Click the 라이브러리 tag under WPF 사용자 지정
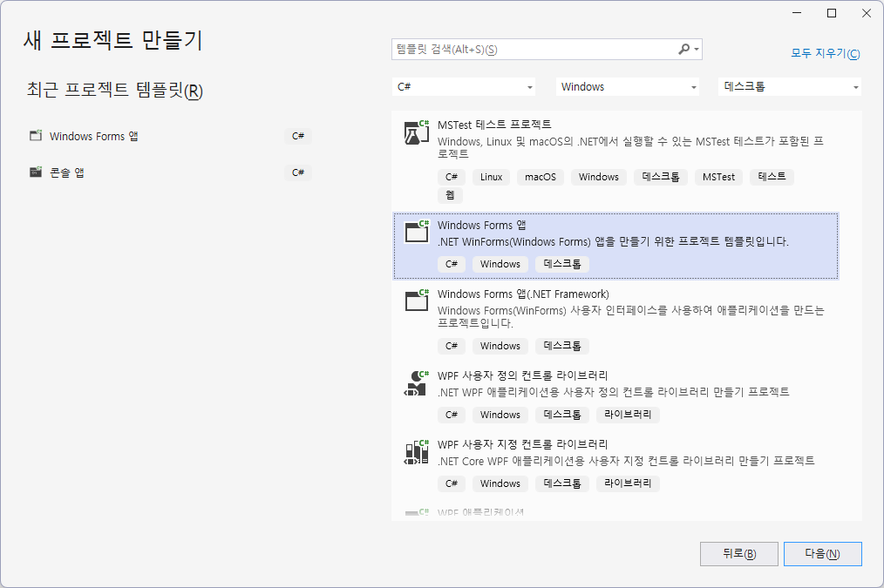Screen dimensions: 884x588 [628, 483]
